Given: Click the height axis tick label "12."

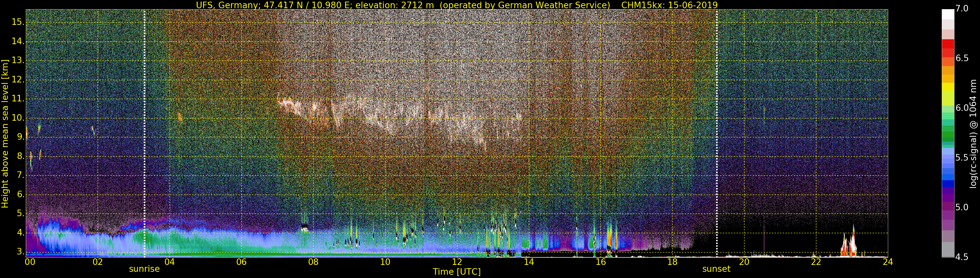Looking at the screenshot, I should pyautogui.click(x=18, y=79).
